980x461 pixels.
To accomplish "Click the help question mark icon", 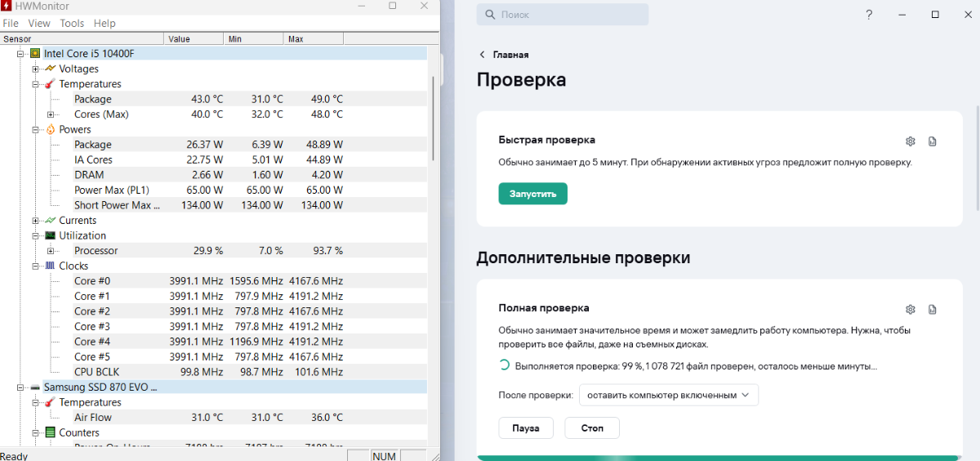I will point(869,15).
